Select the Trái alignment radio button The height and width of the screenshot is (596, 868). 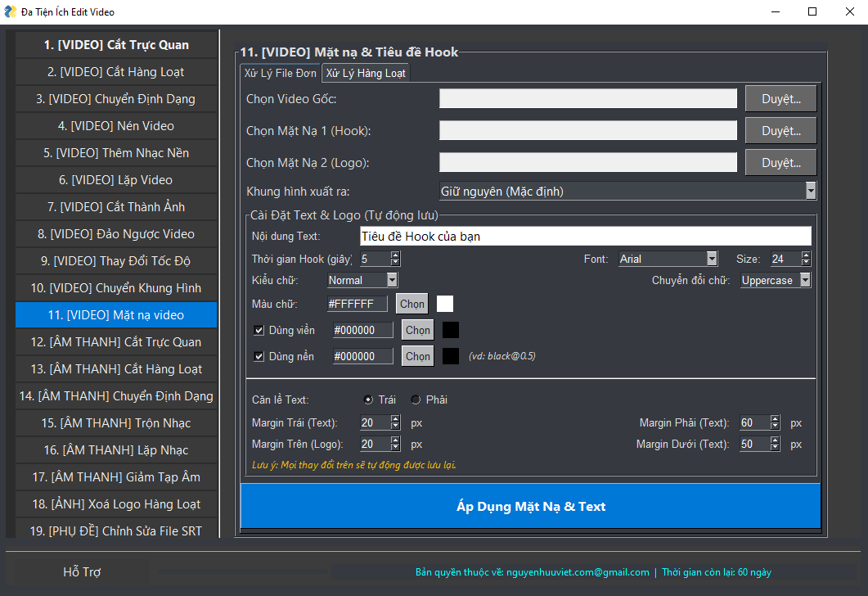tap(368, 400)
